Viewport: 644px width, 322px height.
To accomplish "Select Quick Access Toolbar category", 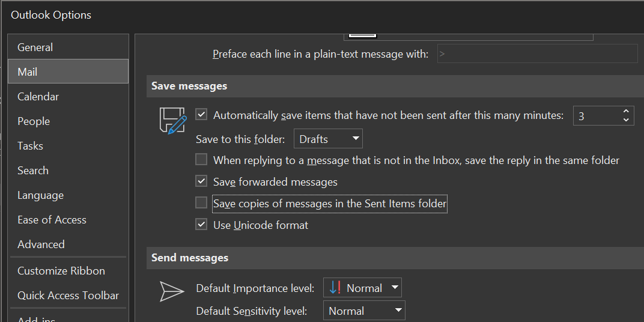I will [68, 296].
